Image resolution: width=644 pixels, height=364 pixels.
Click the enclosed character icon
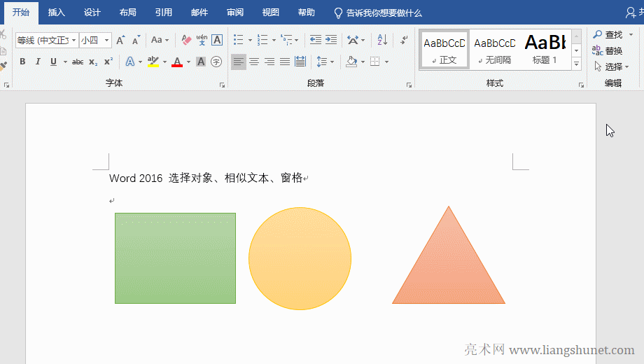pos(216,62)
